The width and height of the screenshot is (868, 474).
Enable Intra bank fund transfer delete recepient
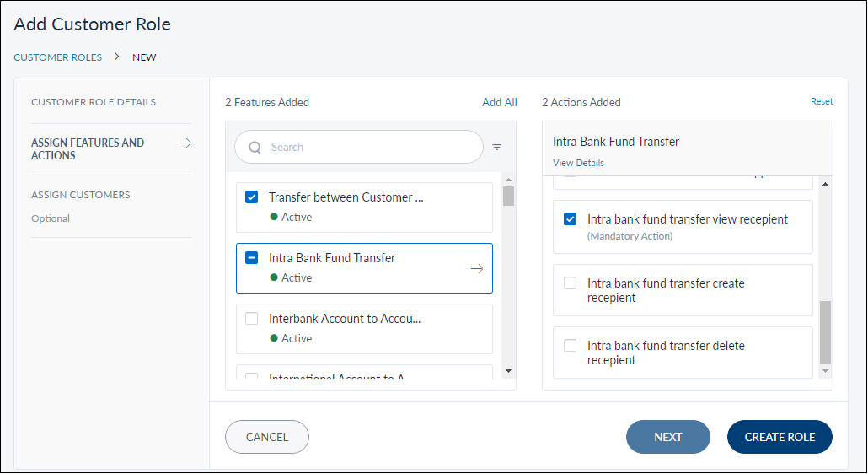tap(571, 346)
